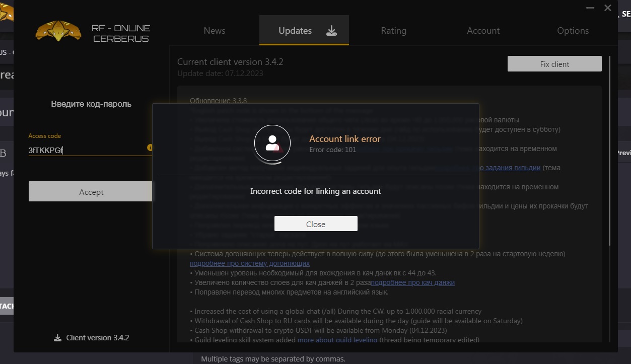The width and height of the screenshot is (631, 364).
Task: Click the Fix client button
Action: coord(554,64)
